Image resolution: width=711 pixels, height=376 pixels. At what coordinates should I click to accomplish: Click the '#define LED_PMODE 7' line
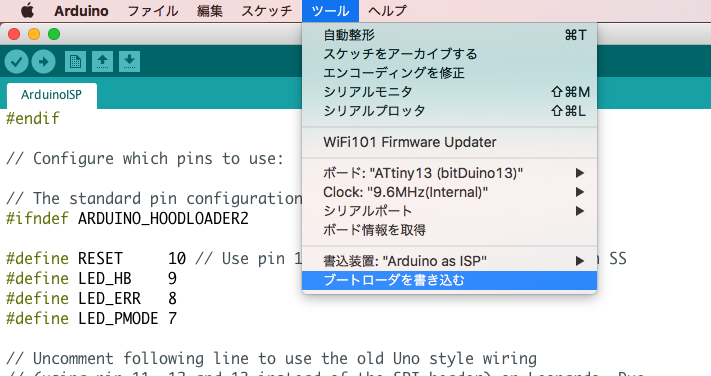pyautogui.click(x=91, y=318)
